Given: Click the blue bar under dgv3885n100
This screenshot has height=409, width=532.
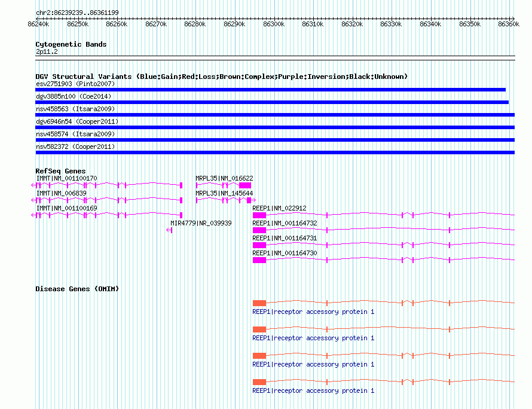Looking at the screenshot, I should 272,102.
